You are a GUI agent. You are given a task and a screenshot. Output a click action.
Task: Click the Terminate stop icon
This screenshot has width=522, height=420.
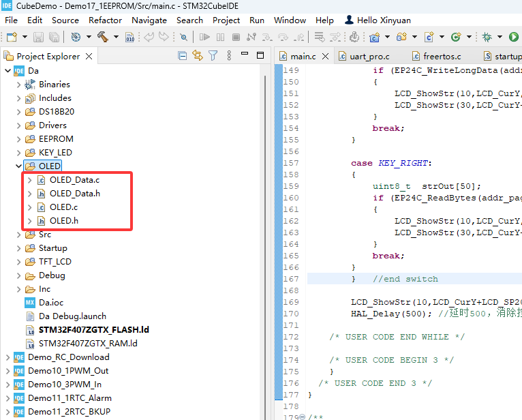pyautogui.click(x=236, y=37)
